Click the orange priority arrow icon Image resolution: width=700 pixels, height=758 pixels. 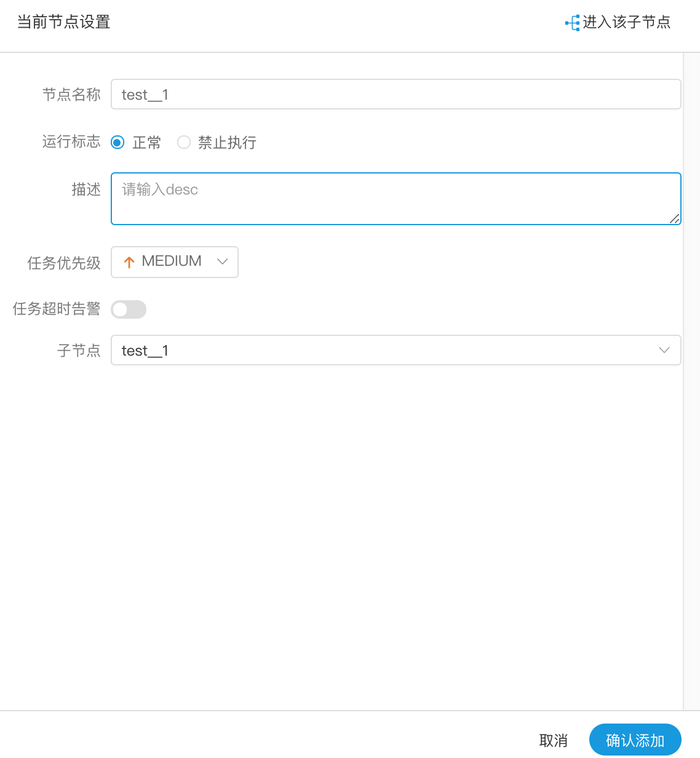[129, 262]
